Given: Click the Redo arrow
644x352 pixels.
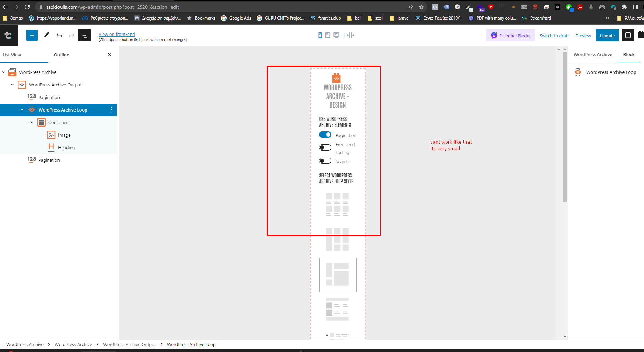Looking at the screenshot, I should point(72,35).
